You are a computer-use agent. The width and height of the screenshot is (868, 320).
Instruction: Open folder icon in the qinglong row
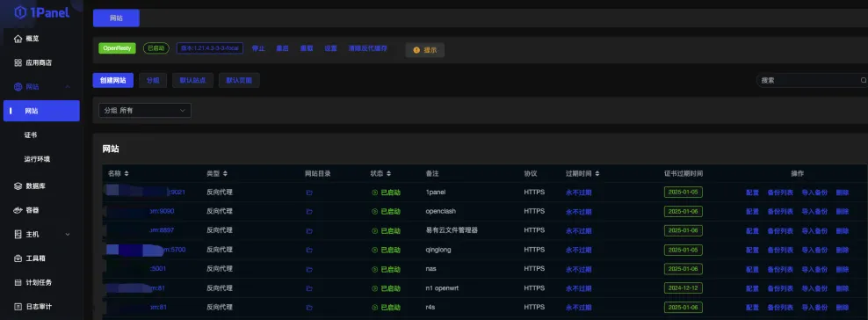click(x=309, y=251)
